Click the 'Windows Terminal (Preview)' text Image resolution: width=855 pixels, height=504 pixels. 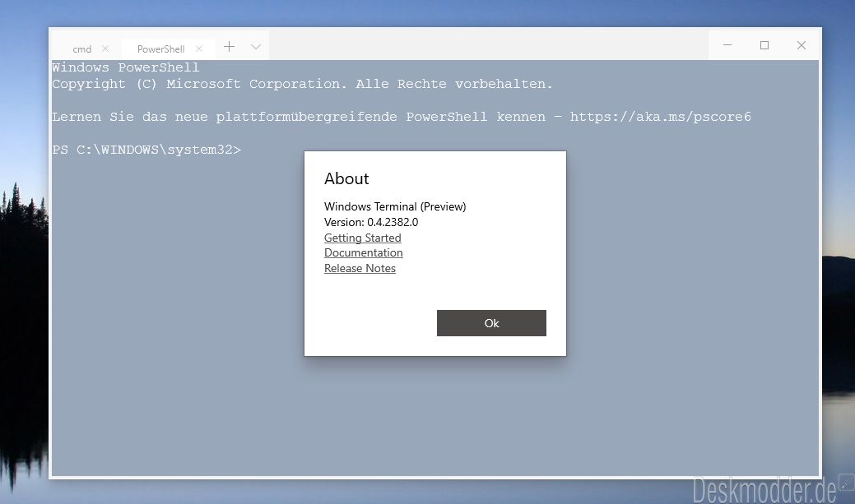pos(395,206)
